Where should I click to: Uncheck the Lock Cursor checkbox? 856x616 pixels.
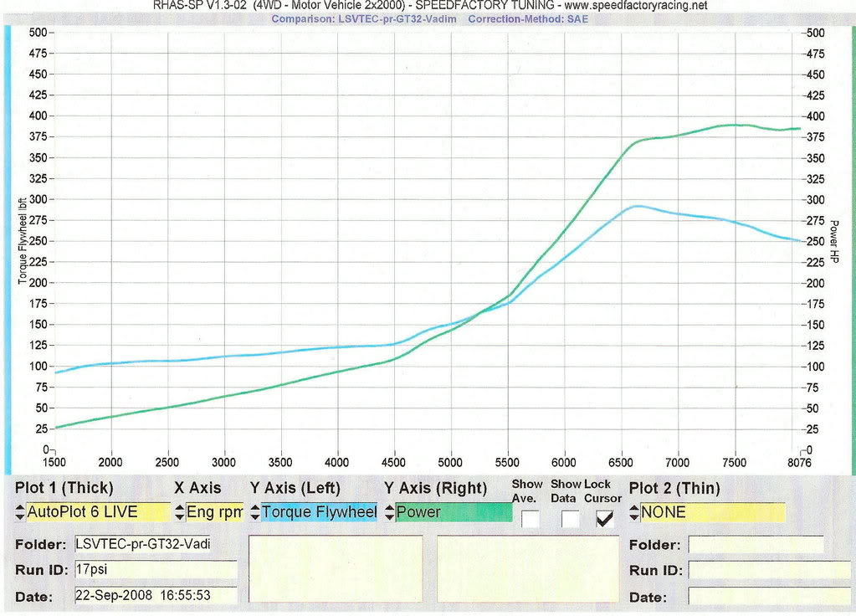(605, 519)
